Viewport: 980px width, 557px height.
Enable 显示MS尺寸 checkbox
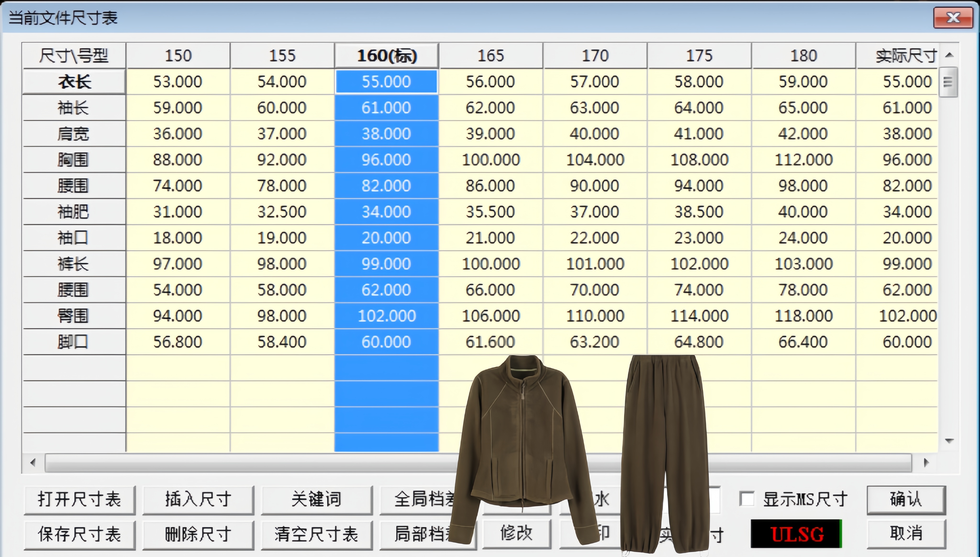pos(747,499)
